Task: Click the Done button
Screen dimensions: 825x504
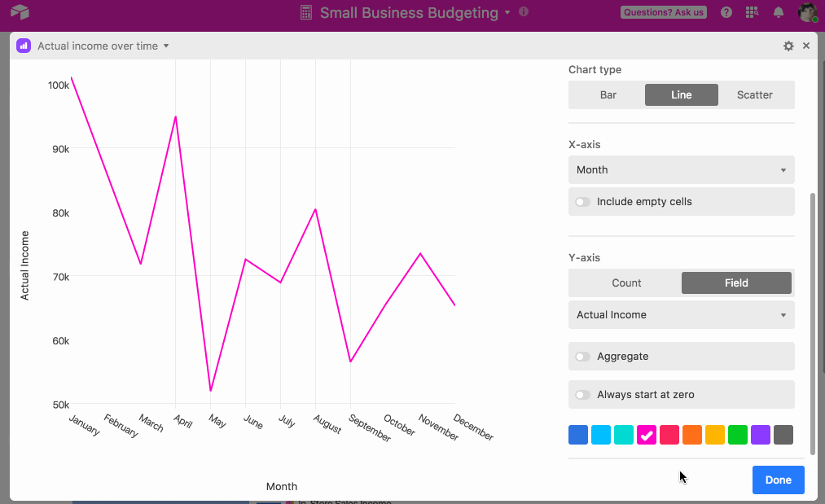Action: click(779, 480)
